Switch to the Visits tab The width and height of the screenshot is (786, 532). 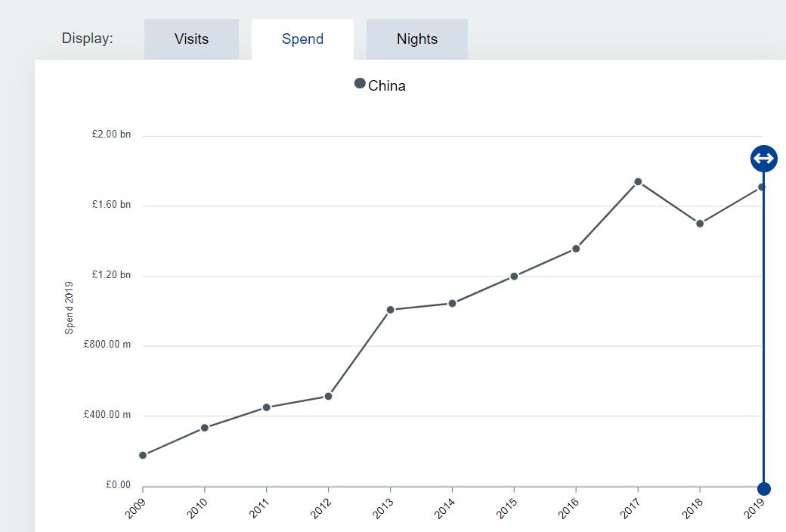(191, 39)
